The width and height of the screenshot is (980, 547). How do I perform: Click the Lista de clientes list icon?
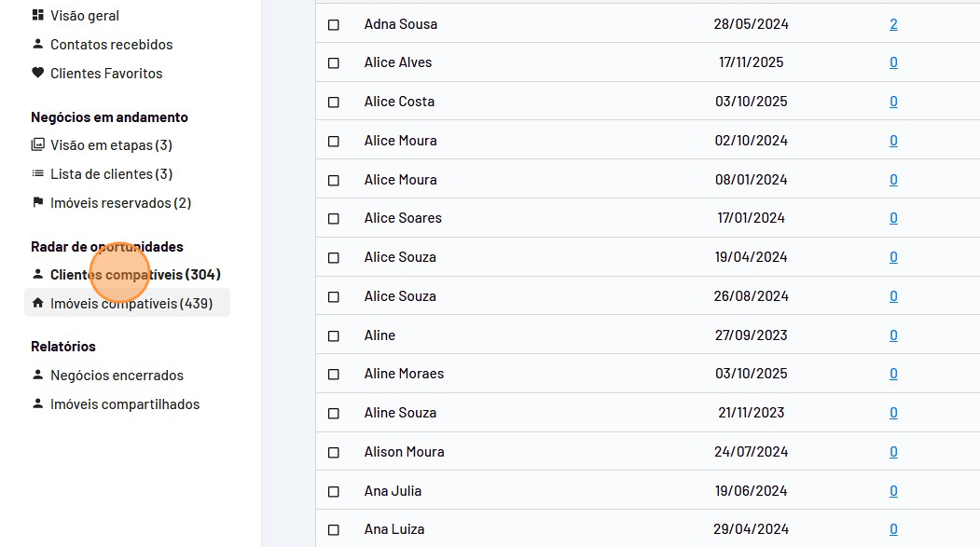click(37, 173)
